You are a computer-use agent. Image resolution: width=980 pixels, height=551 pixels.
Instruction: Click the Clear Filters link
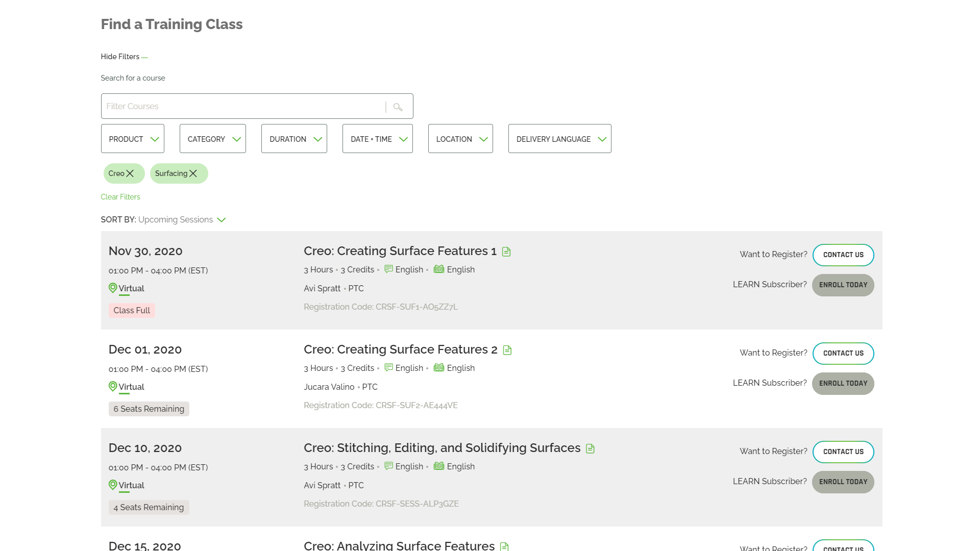click(120, 197)
